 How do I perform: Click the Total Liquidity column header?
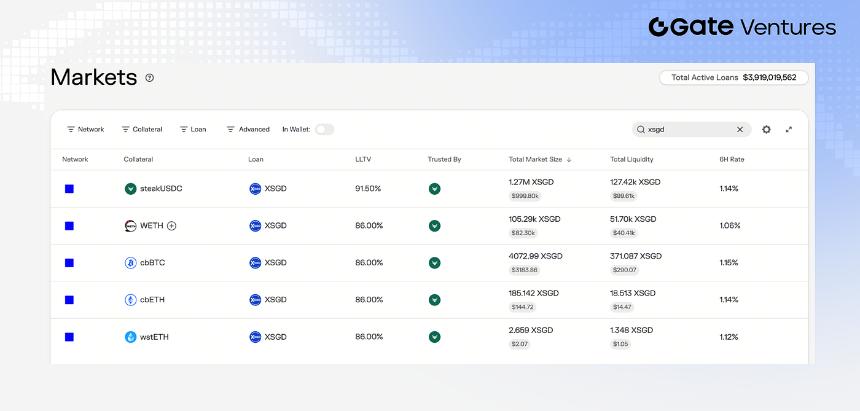[632, 160]
